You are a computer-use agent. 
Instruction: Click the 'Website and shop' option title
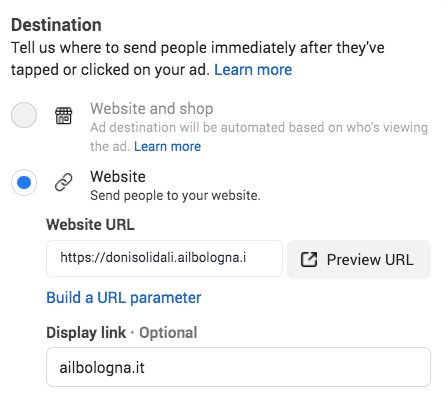(x=152, y=109)
